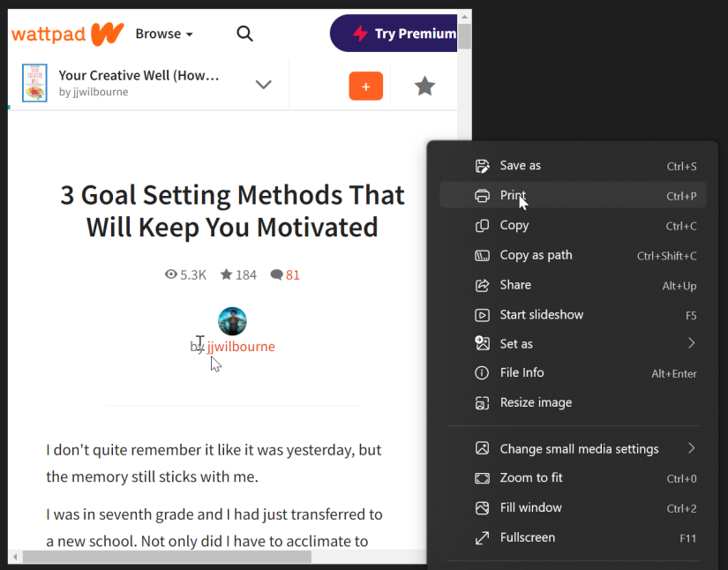Open the jjwilbourne author avatar

coord(232,321)
